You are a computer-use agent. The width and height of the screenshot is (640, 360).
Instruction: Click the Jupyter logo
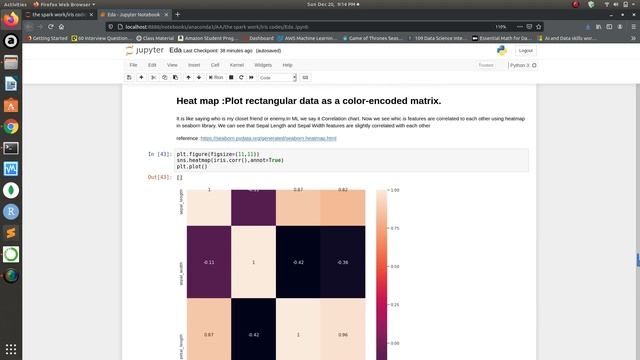click(x=144, y=50)
